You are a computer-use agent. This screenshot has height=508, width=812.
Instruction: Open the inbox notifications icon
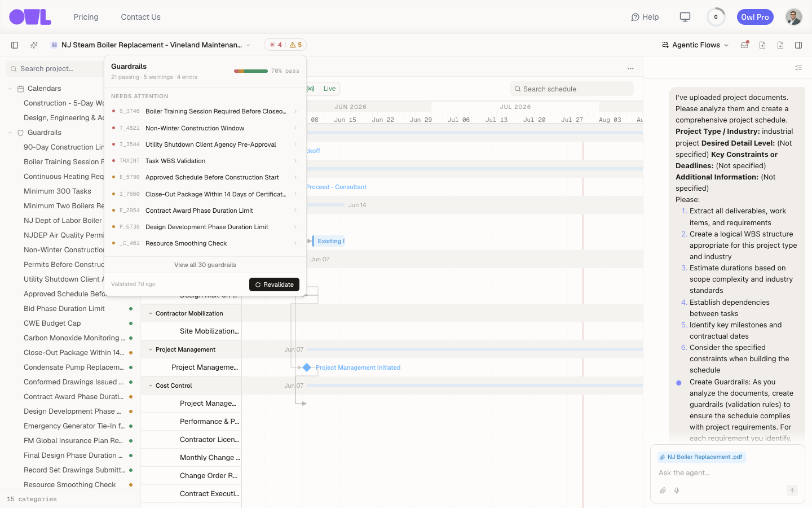pos(744,45)
